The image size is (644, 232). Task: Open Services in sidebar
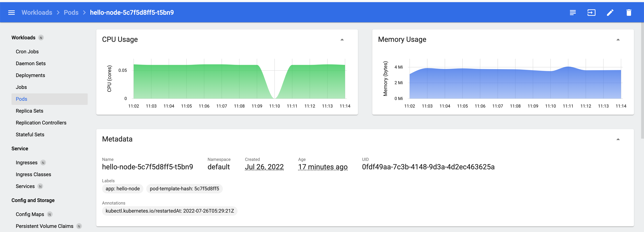pos(25,186)
